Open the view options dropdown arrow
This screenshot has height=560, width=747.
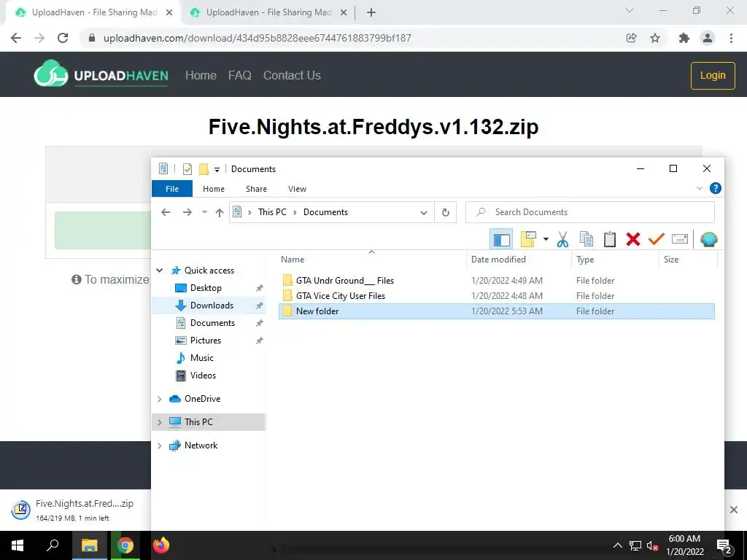[546, 239]
